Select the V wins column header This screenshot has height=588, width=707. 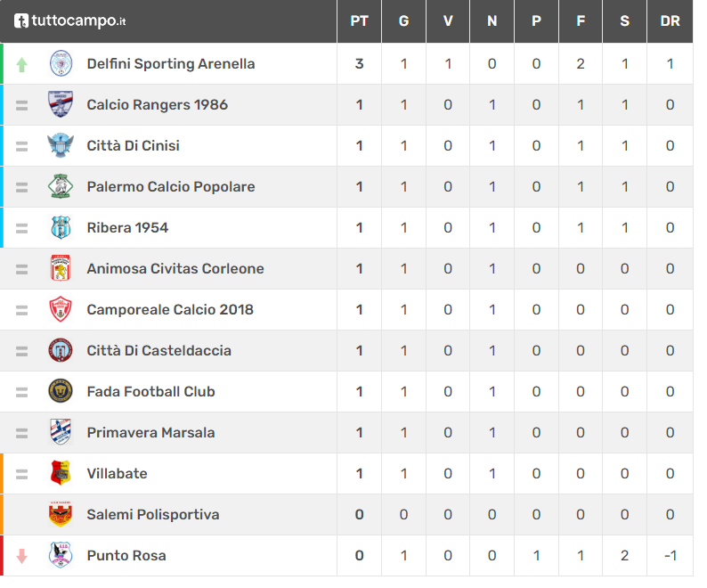(x=448, y=21)
